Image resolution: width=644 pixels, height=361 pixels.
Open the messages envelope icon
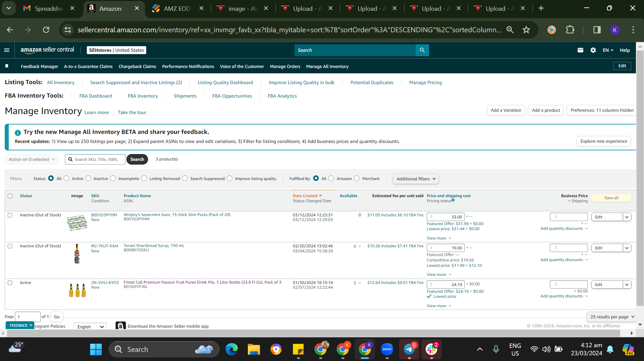point(580,50)
